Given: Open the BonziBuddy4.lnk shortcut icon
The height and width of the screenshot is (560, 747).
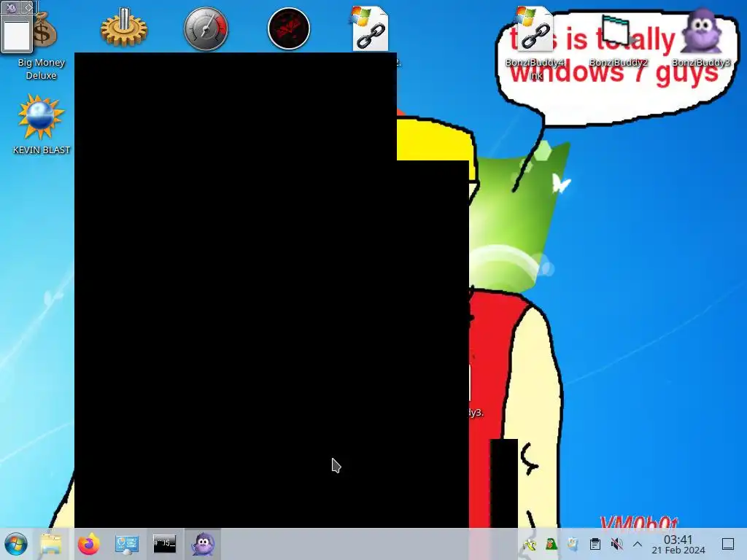Looking at the screenshot, I should coord(534,28).
